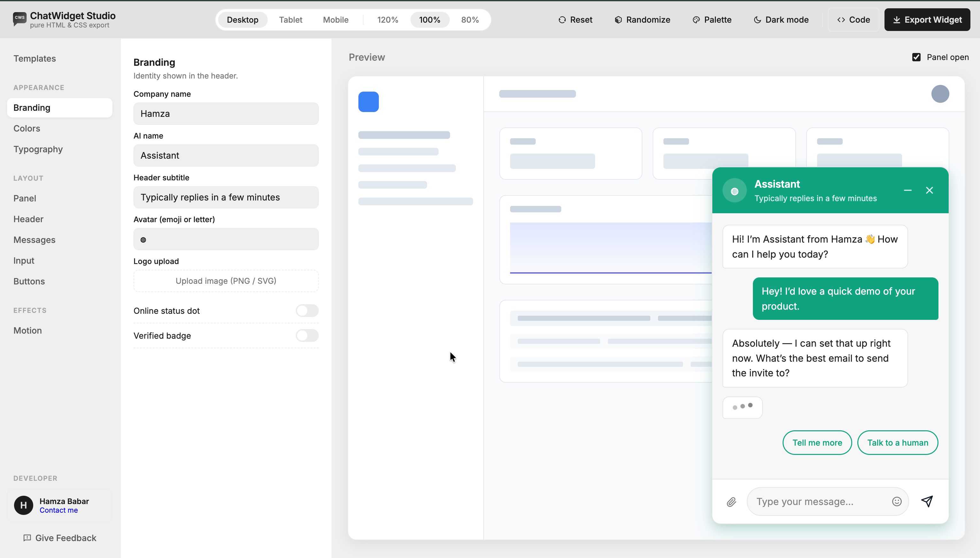Click the typing indicator dots bubble
This screenshot has width=980, height=558.
click(x=742, y=407)
